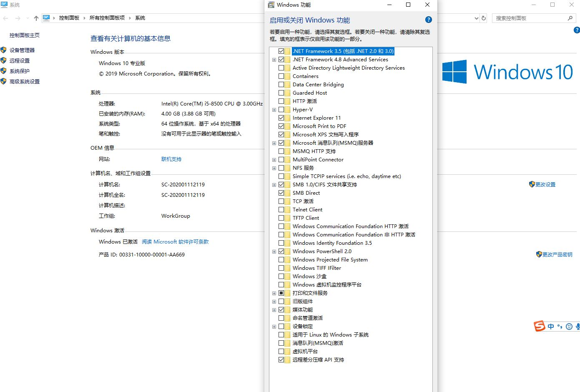Open the address bar history dropdown
580x392 pixels.
pos(476,18)
